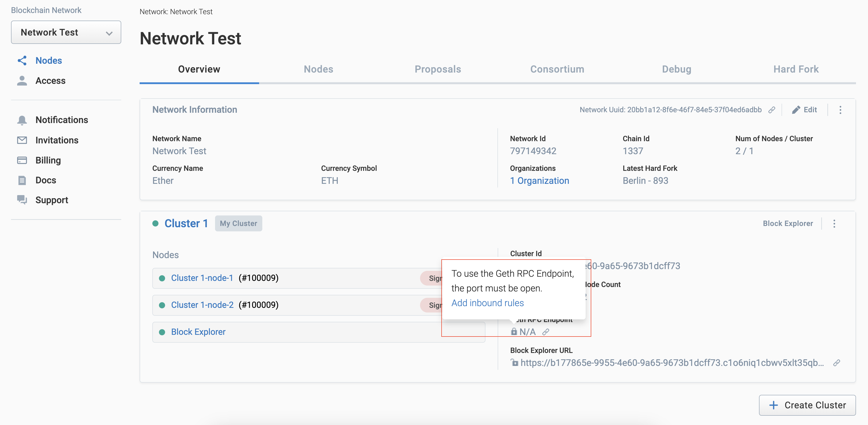The height and width of the screenshot is (425, 868).
Task: Switch to the Consortium tab
Action: (557, 69)
